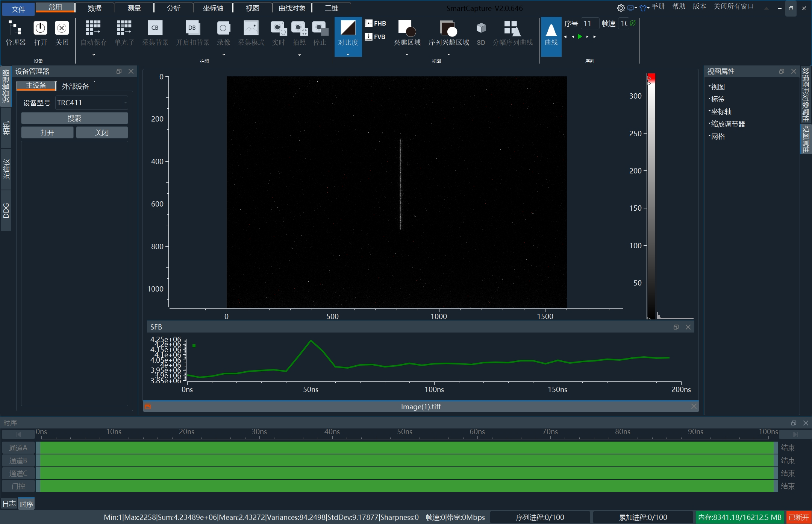This screenshot has height=524, width=812.
Task: Jump to last frame of sequence
Action: point(594,36)
